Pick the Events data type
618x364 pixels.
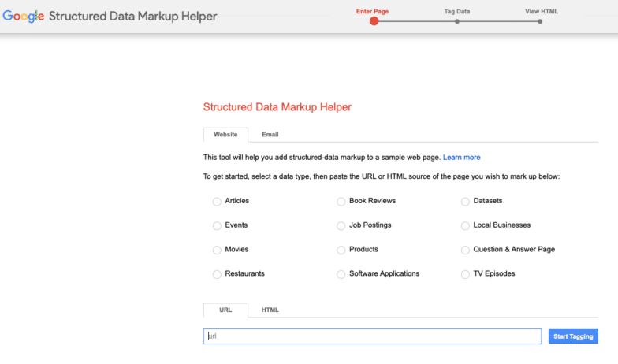coord(217,226)
